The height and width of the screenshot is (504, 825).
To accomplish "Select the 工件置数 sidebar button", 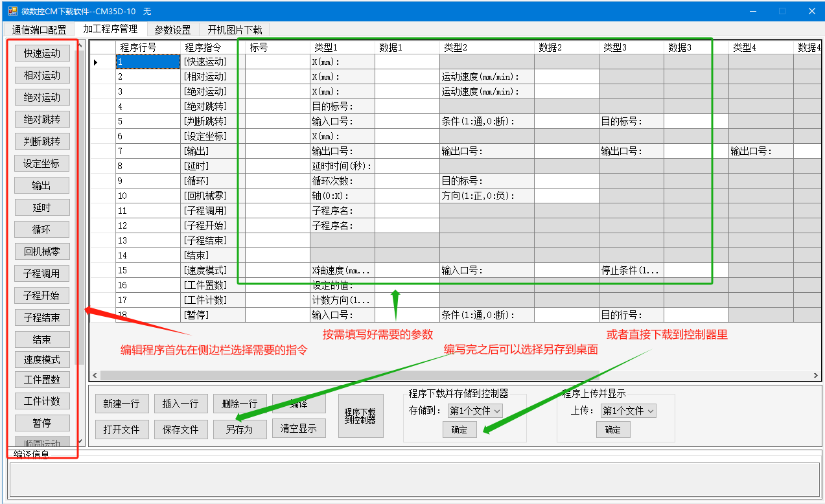I will click(42, 379).
